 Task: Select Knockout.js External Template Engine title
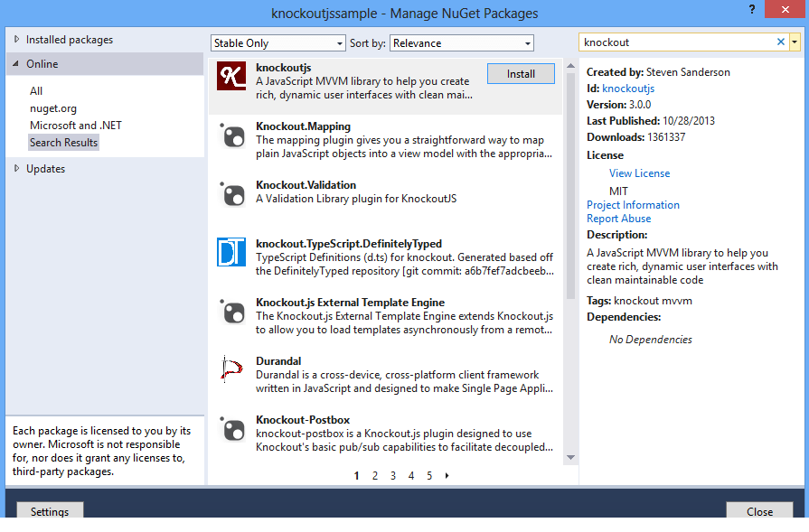(x=351, y=303)
